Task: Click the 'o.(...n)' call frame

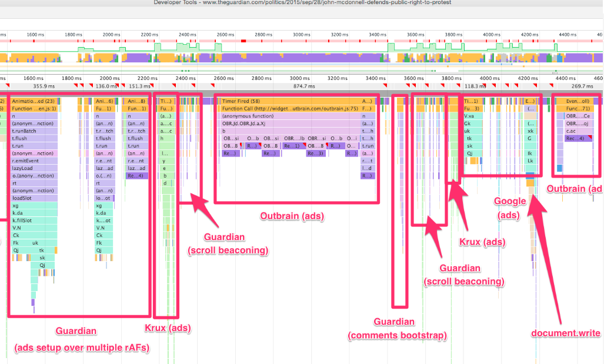Action: 104,176
